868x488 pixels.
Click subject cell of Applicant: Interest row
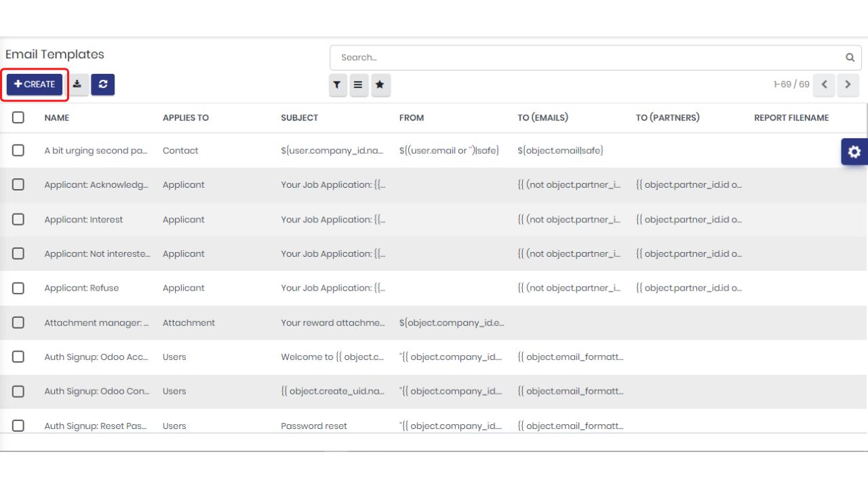pos(333,220)
